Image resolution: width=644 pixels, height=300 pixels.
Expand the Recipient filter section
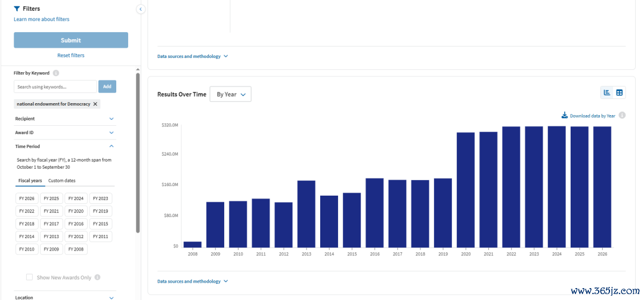pos(65,119)
